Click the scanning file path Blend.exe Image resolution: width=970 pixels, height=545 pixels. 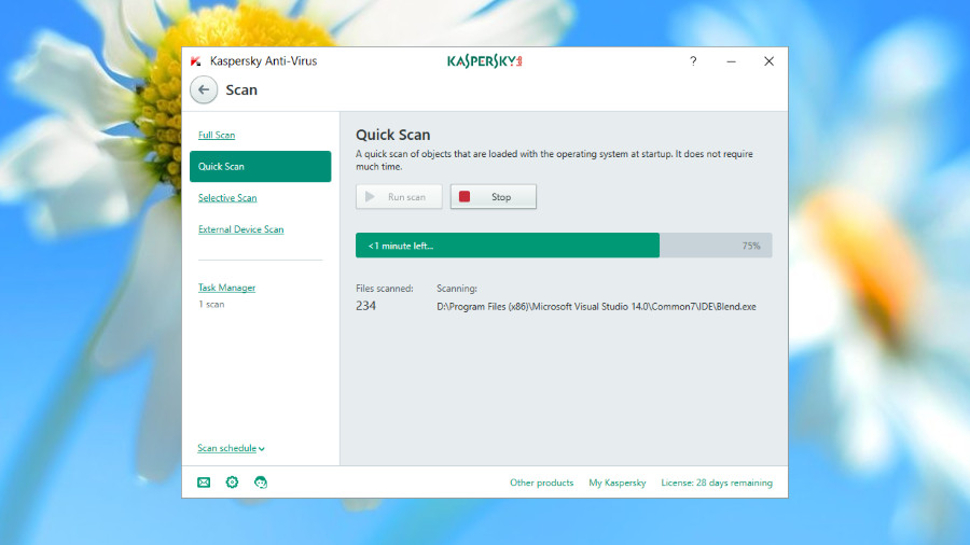(596, 307)
